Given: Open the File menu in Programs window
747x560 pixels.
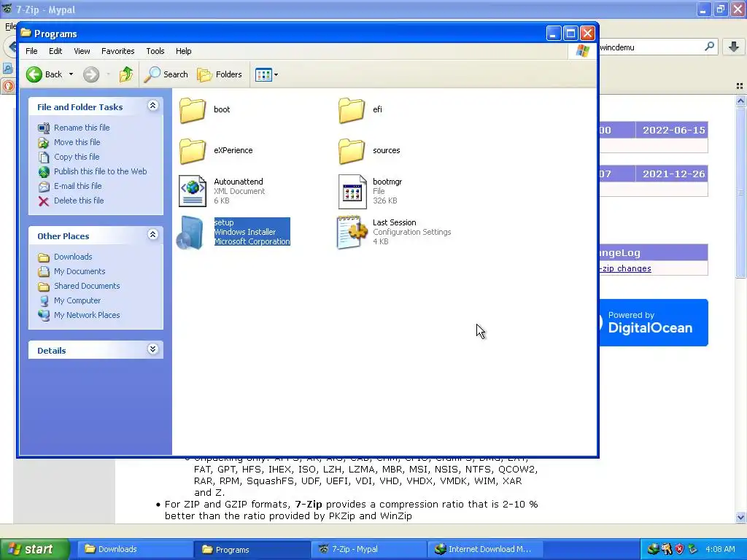Looking at the screenshot, I should tap(31, 51).
